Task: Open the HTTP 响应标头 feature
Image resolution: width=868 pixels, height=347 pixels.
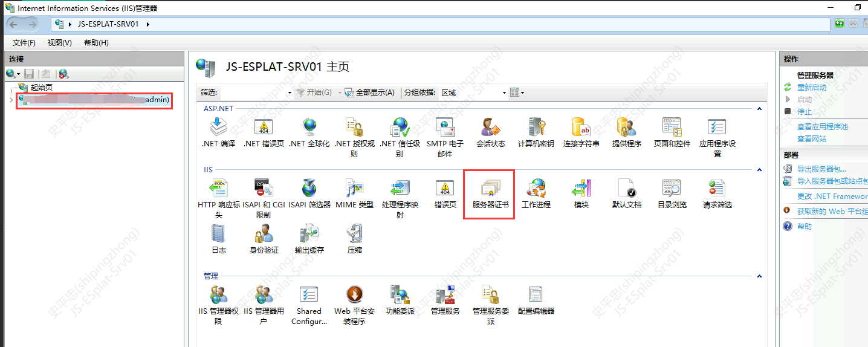Action: pyautogui.click(x=218, y=198)
